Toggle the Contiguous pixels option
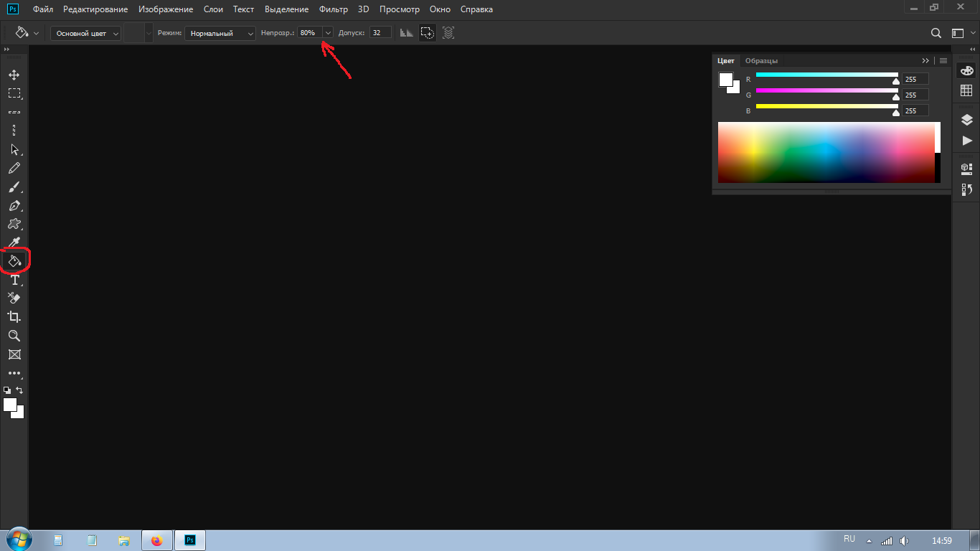Screen dimensions: 980x551 click(x=428, y=33)
